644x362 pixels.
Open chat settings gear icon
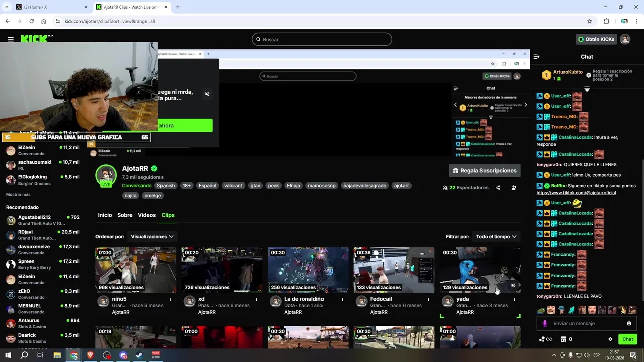[610, 339]
